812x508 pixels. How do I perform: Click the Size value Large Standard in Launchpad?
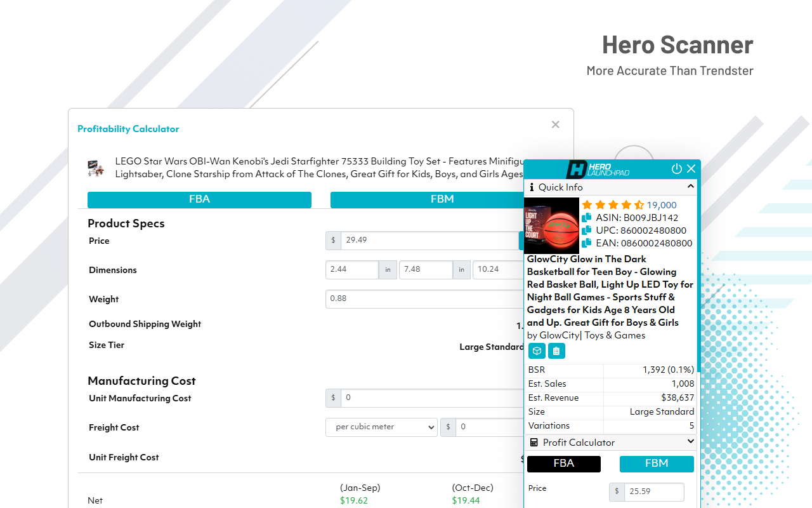coord(662,411)
